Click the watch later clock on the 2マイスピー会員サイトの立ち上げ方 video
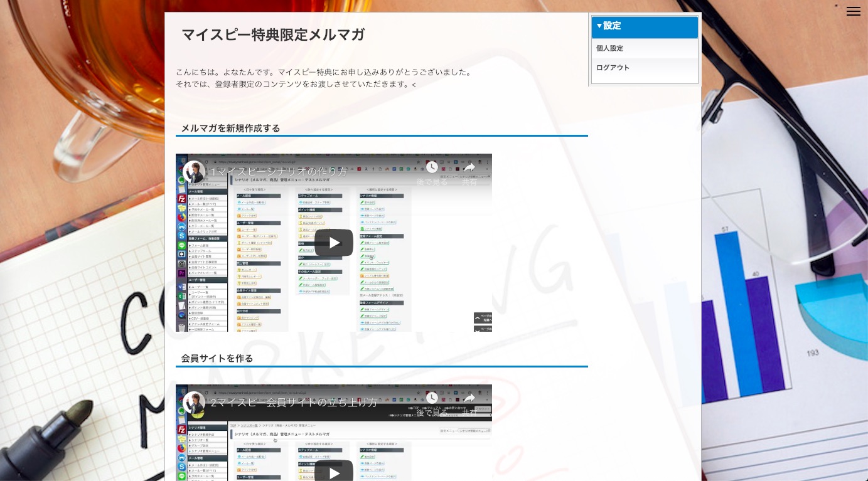868x481 pixels. [x=432, y=398]
